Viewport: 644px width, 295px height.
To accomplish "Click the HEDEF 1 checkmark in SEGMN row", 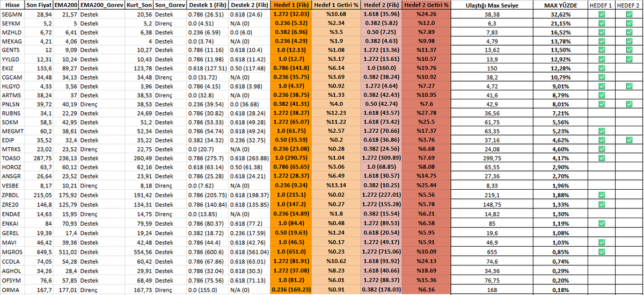I will pos(601,15).
